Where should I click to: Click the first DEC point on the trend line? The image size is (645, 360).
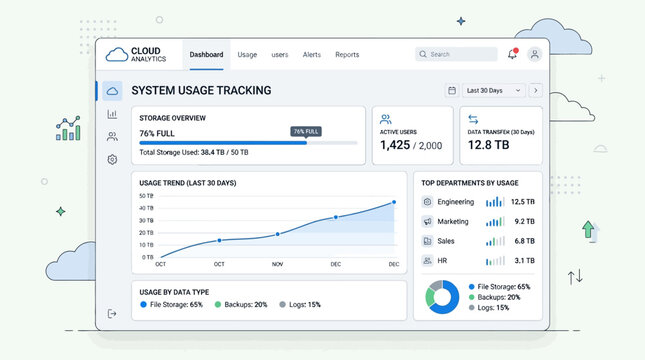(336, 217)
